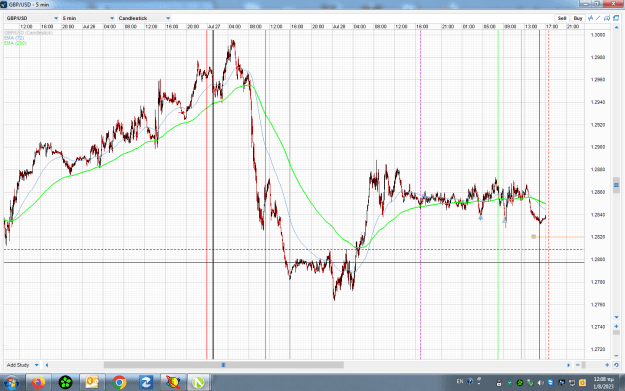Click the horizontal zoom slider handle
Screen dimensions: 625x391
[584, 365]
